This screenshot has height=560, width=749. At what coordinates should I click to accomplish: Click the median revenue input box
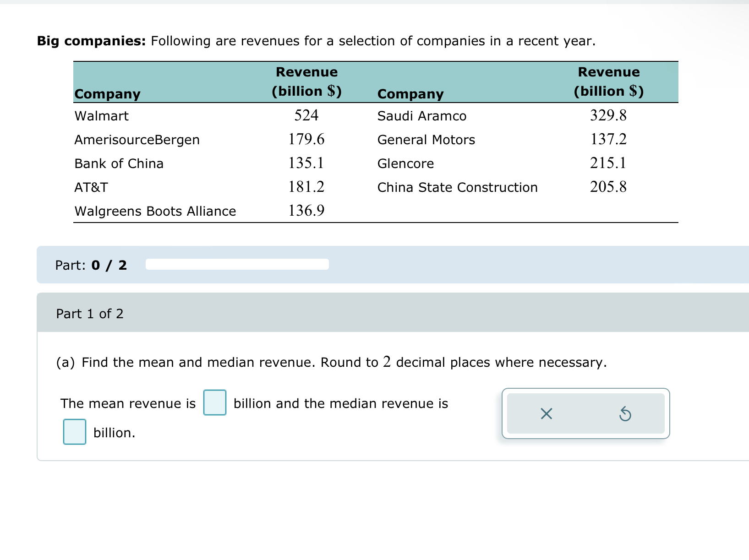click(x=75, y=432)
